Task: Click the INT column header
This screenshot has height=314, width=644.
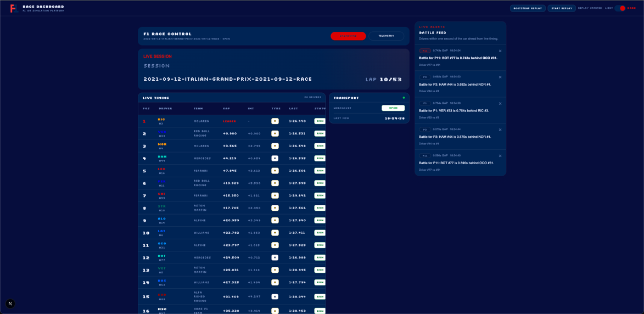Action: (250, 109)
